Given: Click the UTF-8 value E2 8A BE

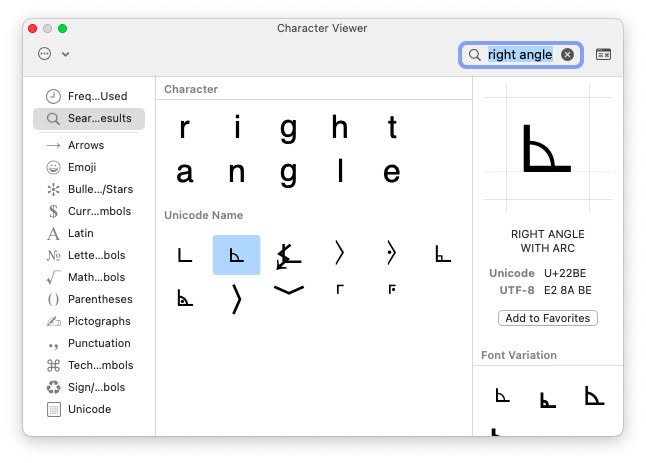Looking at the screenshot, I should click(568, 290).
